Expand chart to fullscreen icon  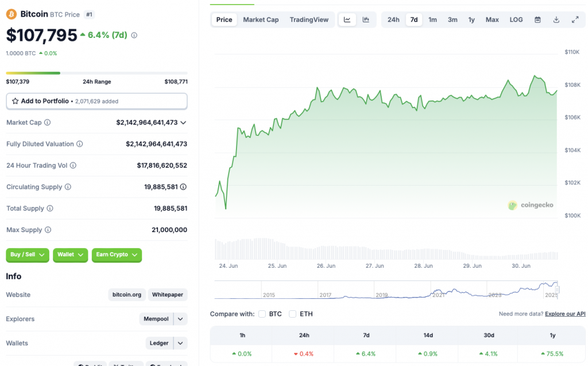[575, 20]
